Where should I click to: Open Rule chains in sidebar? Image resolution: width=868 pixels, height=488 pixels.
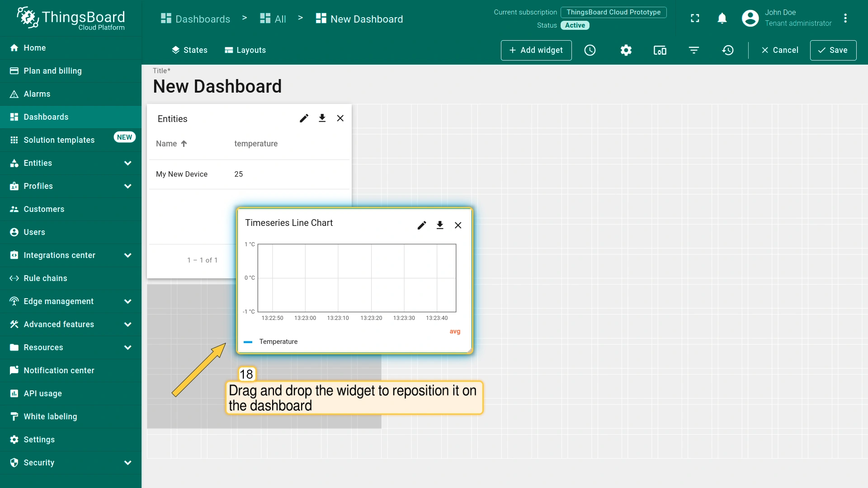pyautogui.click(x=45, y=278)
